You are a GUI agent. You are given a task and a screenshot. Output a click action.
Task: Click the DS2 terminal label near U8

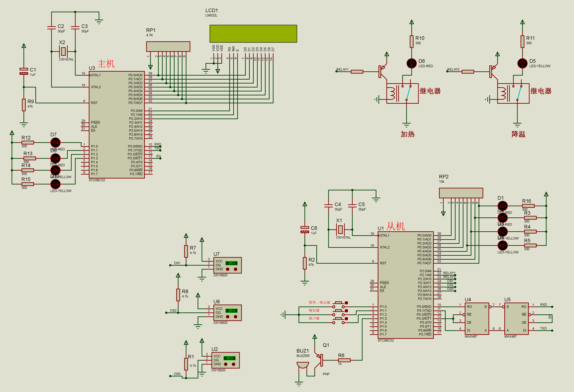[x=173, y=310]
